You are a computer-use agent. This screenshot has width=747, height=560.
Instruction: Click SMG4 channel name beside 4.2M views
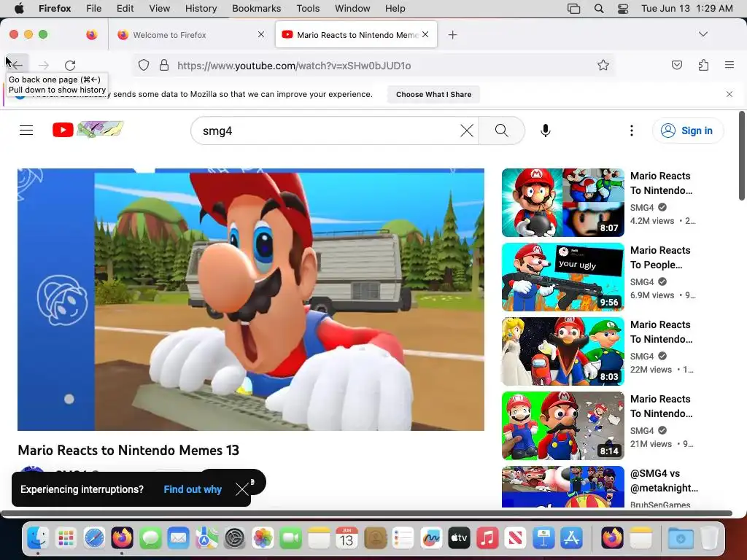tap(642, 208)
